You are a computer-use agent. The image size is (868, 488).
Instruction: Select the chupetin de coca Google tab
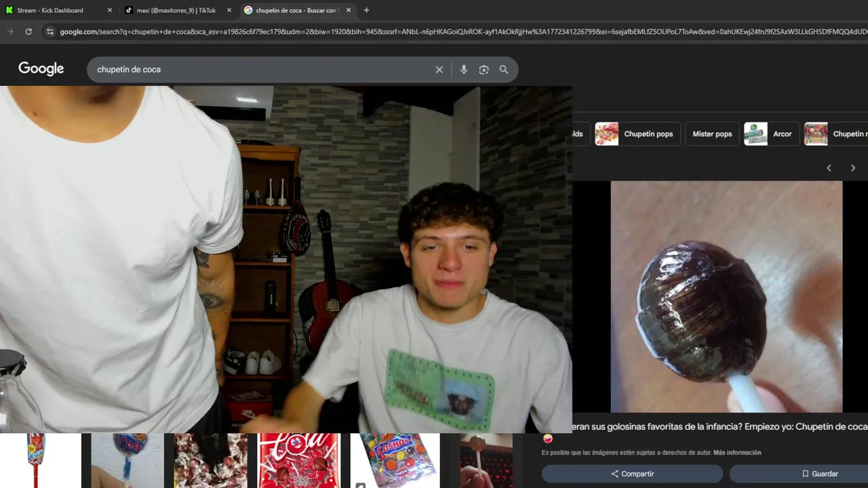point(296,10)
